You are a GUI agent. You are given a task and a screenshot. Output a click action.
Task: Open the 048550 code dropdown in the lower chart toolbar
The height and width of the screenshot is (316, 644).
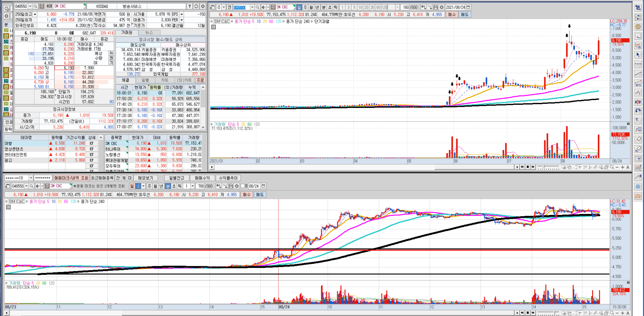coord(26,186)
